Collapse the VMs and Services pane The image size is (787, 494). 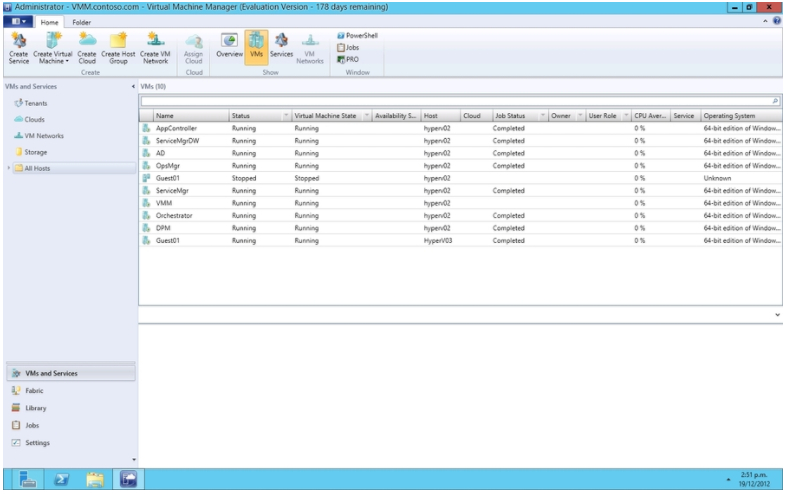(133, 86)
